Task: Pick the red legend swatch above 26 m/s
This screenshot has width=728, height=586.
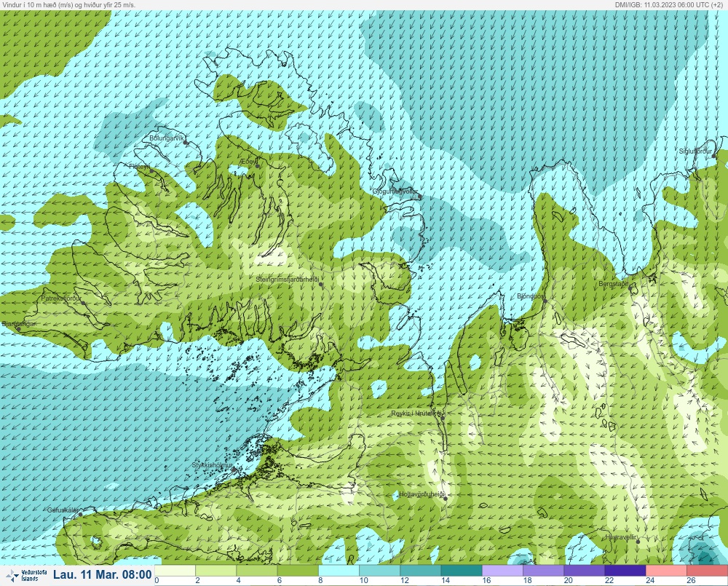Action: pos(707,570)
